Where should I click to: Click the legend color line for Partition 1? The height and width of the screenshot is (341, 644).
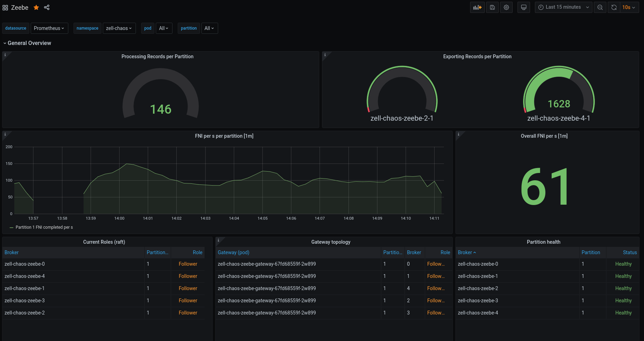[11, 228]
